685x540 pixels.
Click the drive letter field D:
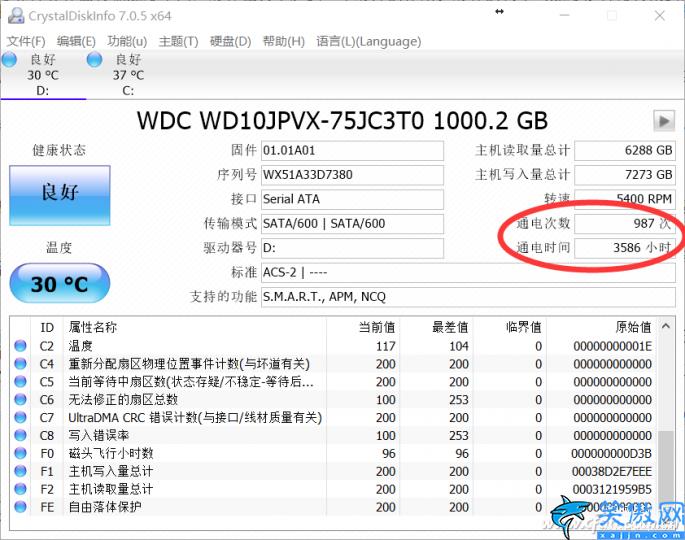point(352,249)
